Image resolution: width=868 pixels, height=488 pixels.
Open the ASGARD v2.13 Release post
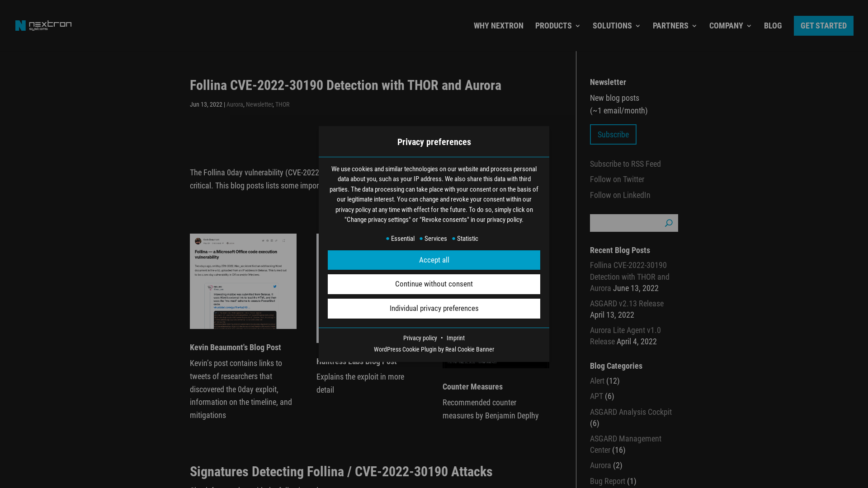627,303
